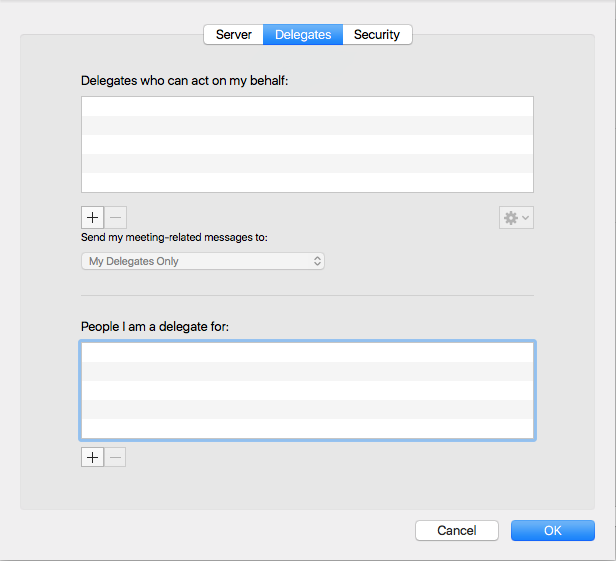The image size is (616, 561).
Task: Open the My Delegates Only dropdown
Action: (202, 261)
